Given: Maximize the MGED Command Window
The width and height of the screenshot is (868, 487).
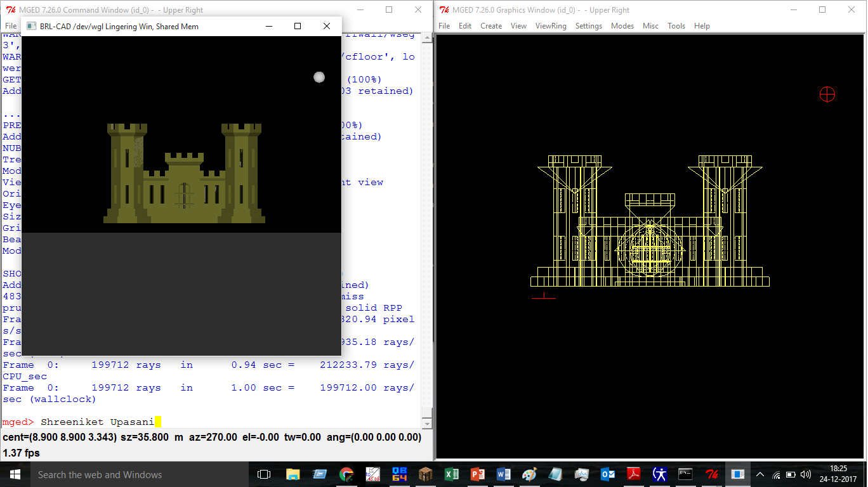Looking at the screenshot, I should click(x=389, y=10).
